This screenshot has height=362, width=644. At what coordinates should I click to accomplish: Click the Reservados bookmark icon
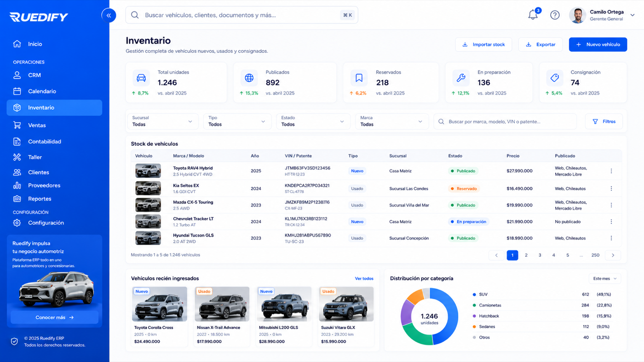pyautogui.click(x=359, y=78)
